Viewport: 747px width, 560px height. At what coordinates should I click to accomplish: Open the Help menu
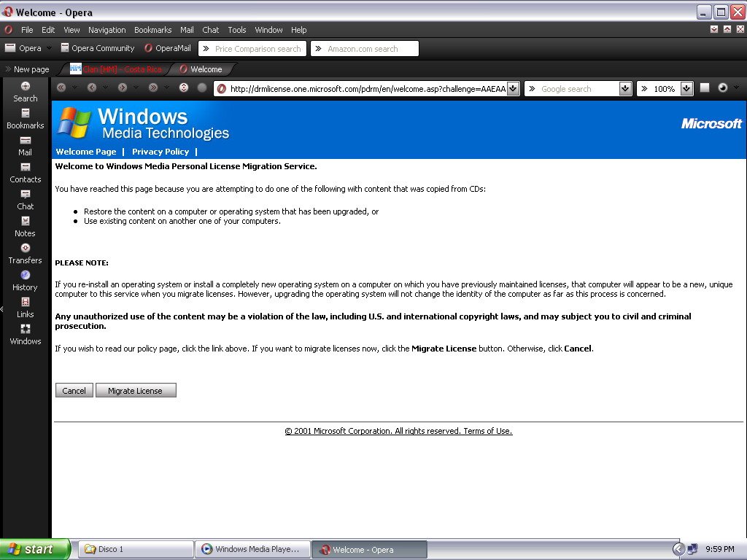pos(298,29)
